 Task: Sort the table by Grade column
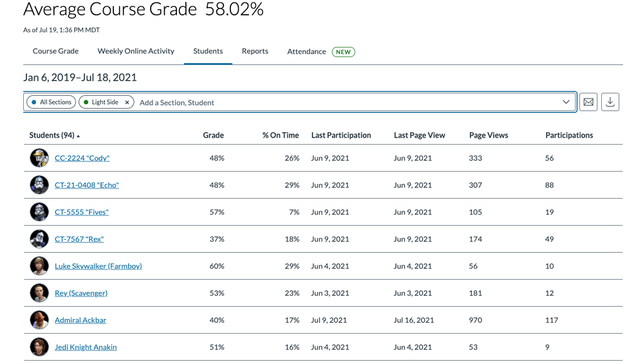tap(213, 136)
